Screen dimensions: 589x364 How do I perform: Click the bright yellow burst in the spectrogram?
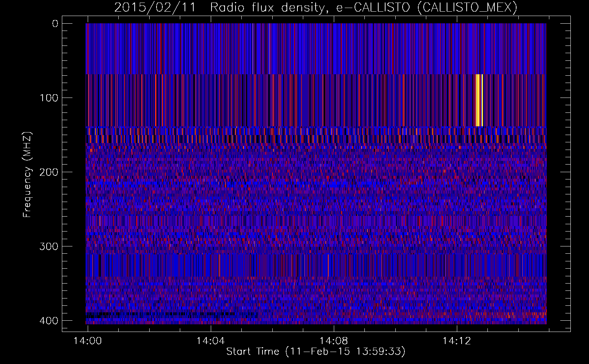479,100
